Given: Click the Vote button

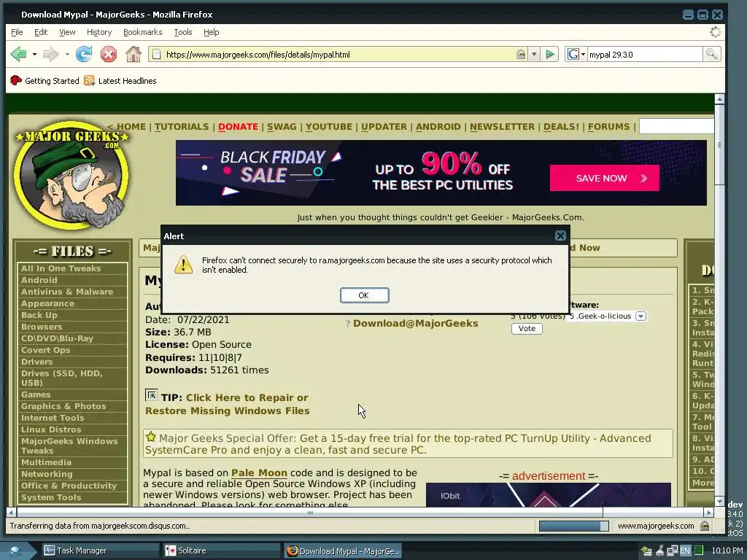Looking at the screenshot, I should tap(527, 329).
